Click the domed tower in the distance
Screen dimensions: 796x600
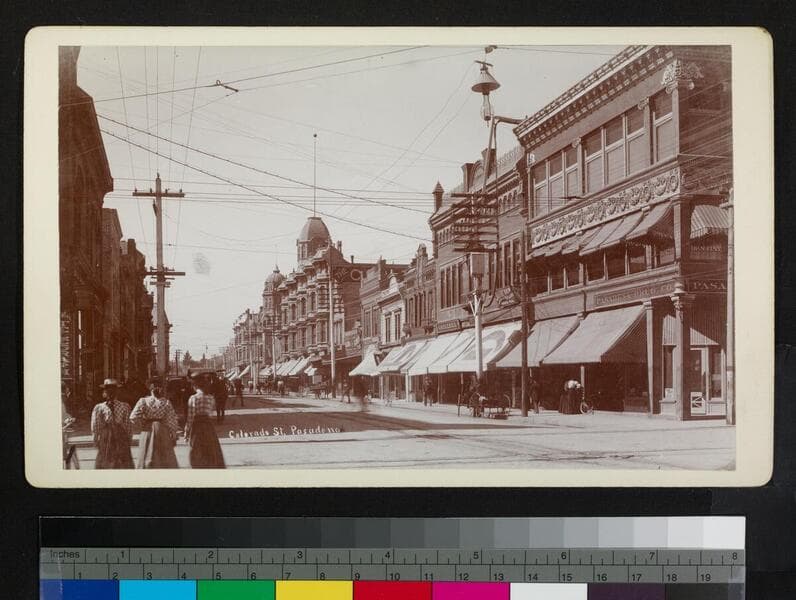[x=314, y=236]
